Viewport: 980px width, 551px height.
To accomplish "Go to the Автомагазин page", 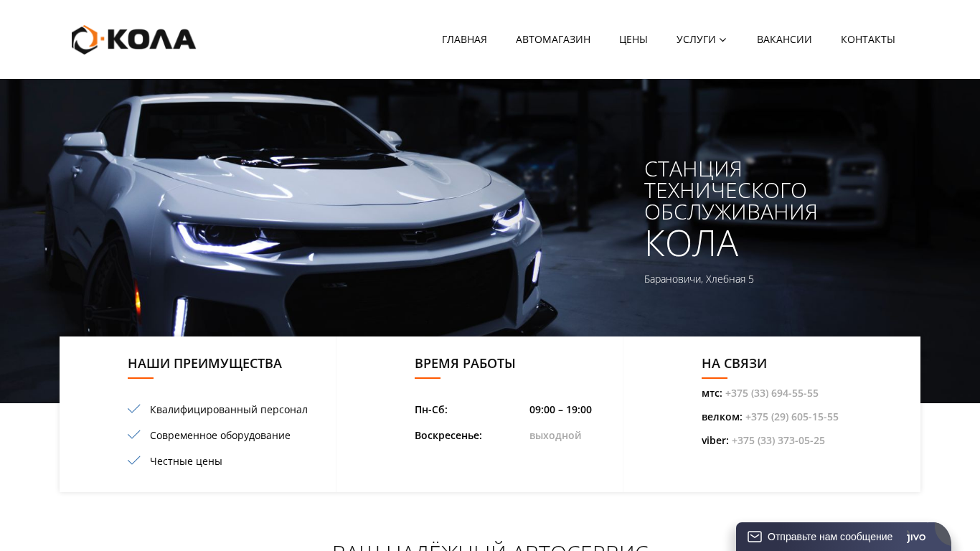I will (x=553, y=39).
